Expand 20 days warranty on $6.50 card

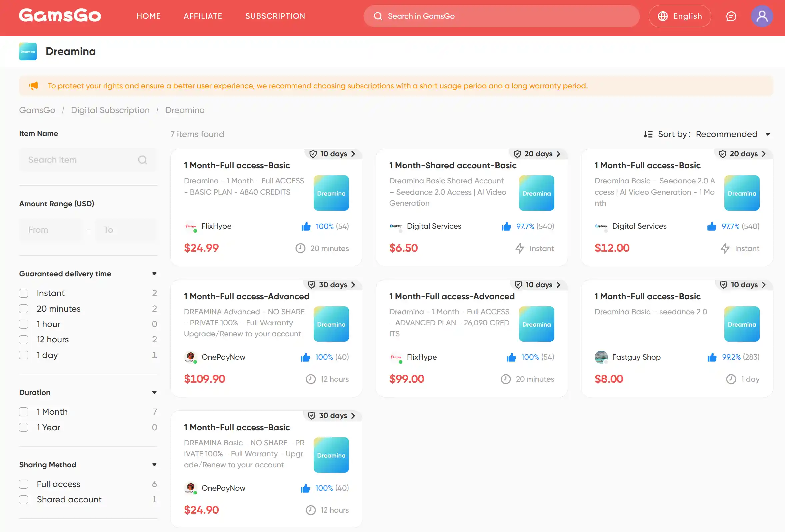pos(538,154)
